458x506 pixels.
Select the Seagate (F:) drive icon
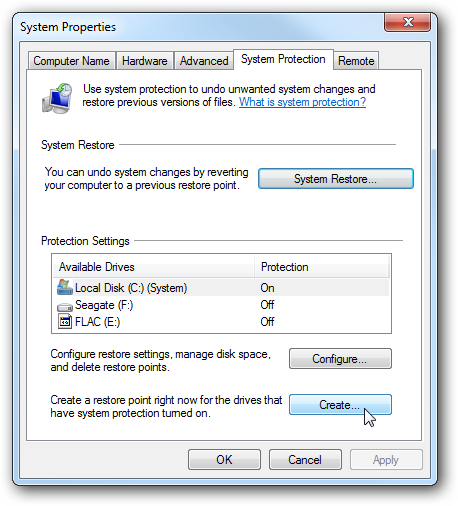(x=65, y=307)
